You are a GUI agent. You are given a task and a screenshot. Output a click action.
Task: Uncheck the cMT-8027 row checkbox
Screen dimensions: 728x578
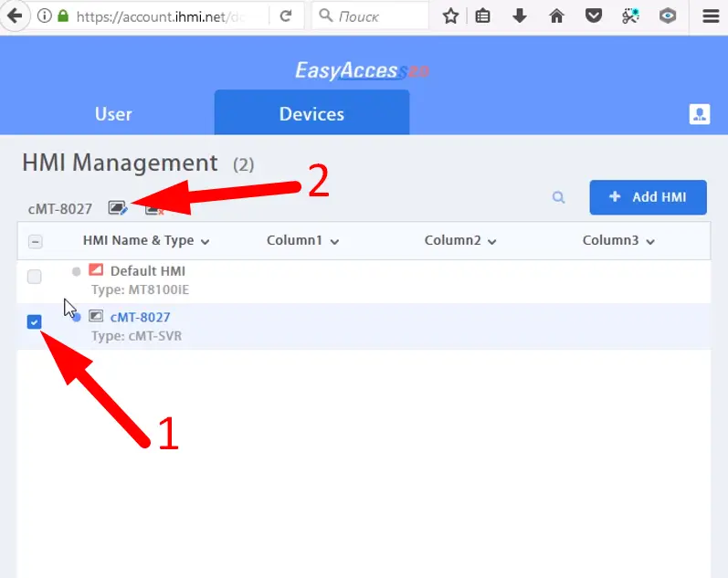[35, 321]
